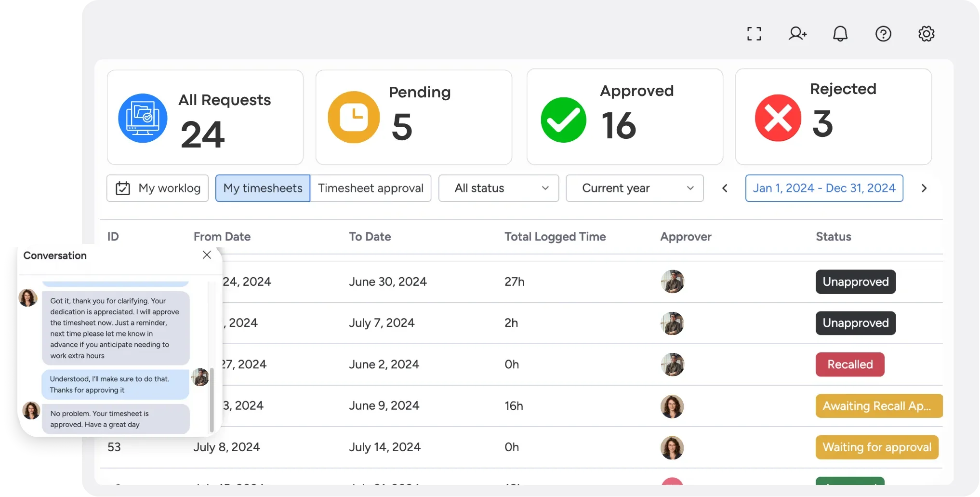Click the Awaiting Recall Approval badge
The height and width of the screenshot is (497, 980).
tap(879, 406)
